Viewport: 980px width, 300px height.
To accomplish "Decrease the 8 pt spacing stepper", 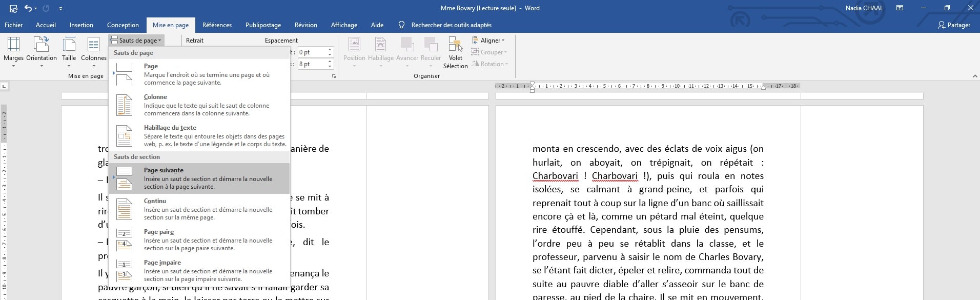I will click(330, 67).
